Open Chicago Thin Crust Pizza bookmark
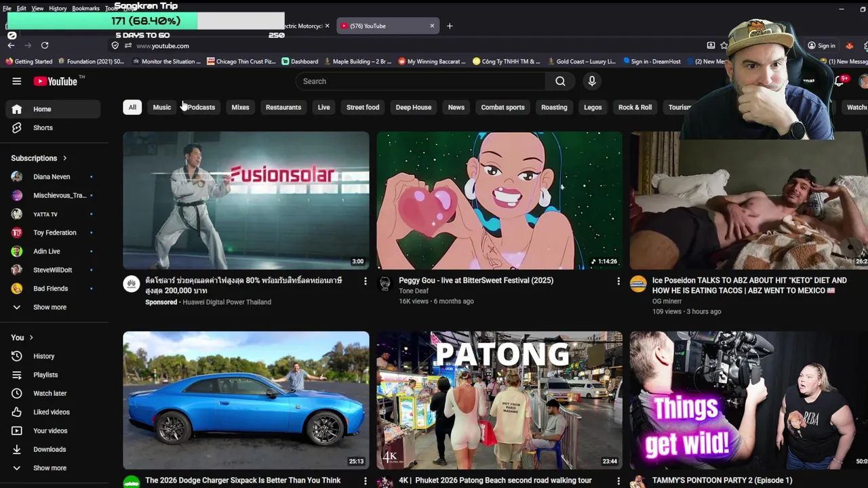This screenshot has height=488, width=868. click(x=241, y=62)
